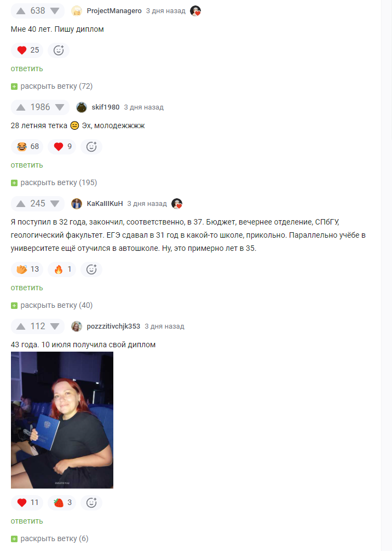Toggle heart reaction with 25 likes
This screenshot has height=551, width=392.
(x=27, y=50)
